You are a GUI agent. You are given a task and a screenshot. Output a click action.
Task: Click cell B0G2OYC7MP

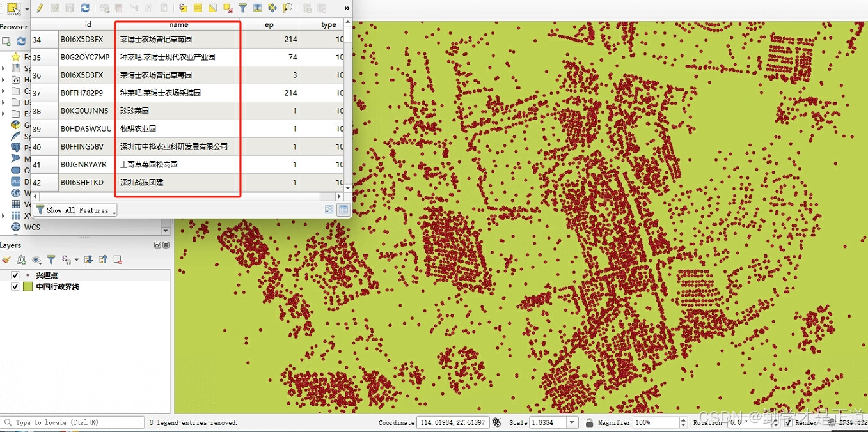[87, 57]
